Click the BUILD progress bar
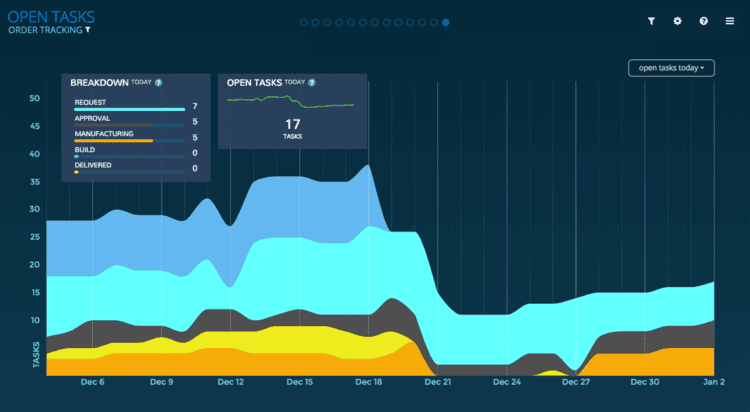Image resolution: width=750 pixels, height=412 pixels. tap(130, 156)
